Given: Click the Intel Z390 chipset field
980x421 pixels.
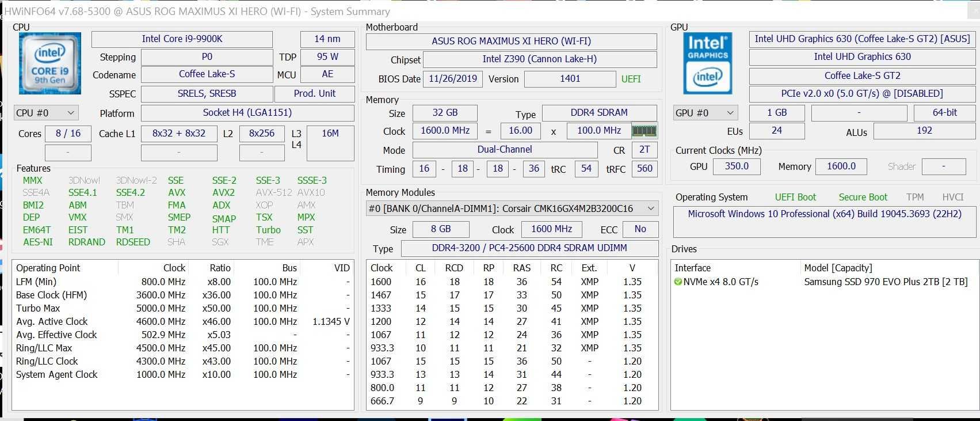Looking at the screenshot, I should (540, 59).
